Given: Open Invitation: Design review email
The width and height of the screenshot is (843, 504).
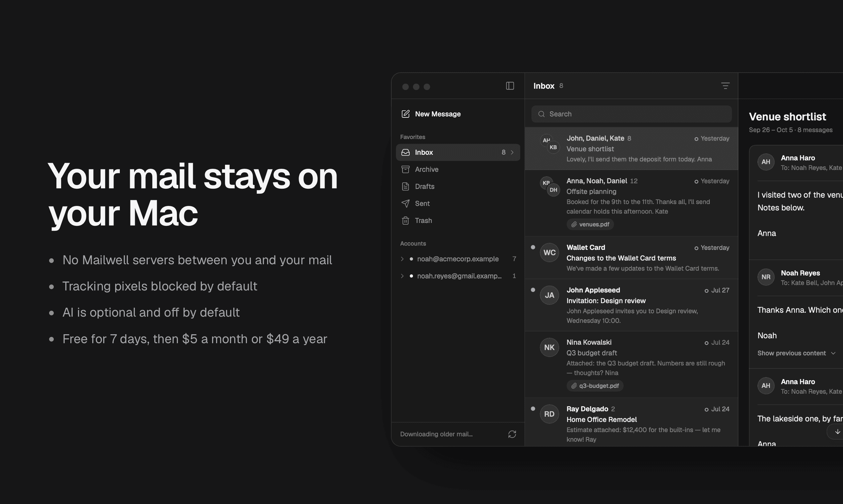Looking at the screenshot, I should pyautogui.click(x=631, y=305).
